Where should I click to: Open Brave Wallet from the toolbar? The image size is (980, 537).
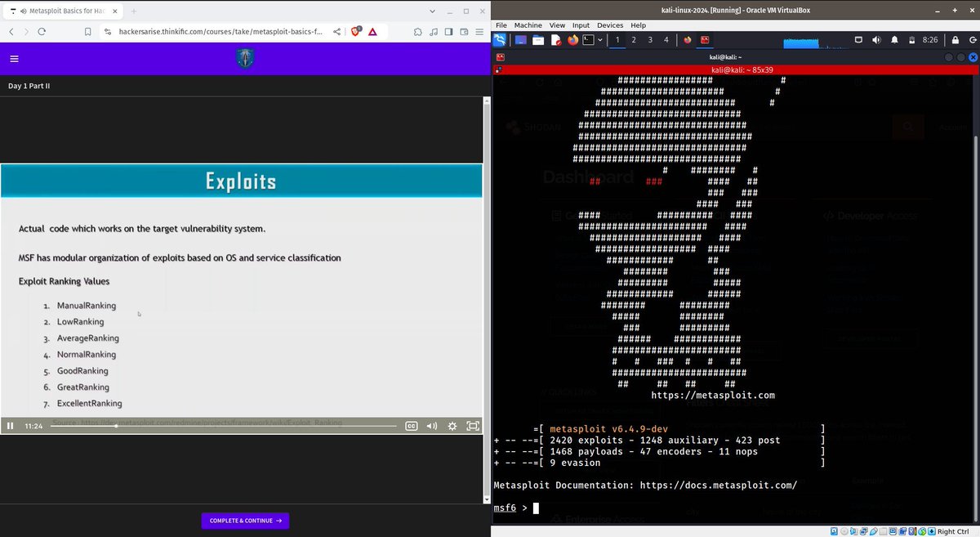tap(462, 31)
